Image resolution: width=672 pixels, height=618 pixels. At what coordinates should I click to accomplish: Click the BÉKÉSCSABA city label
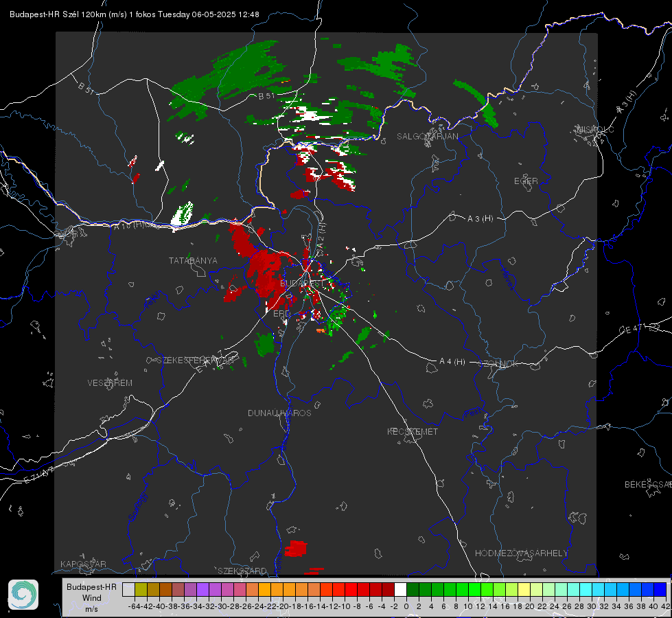coord(648,485)
